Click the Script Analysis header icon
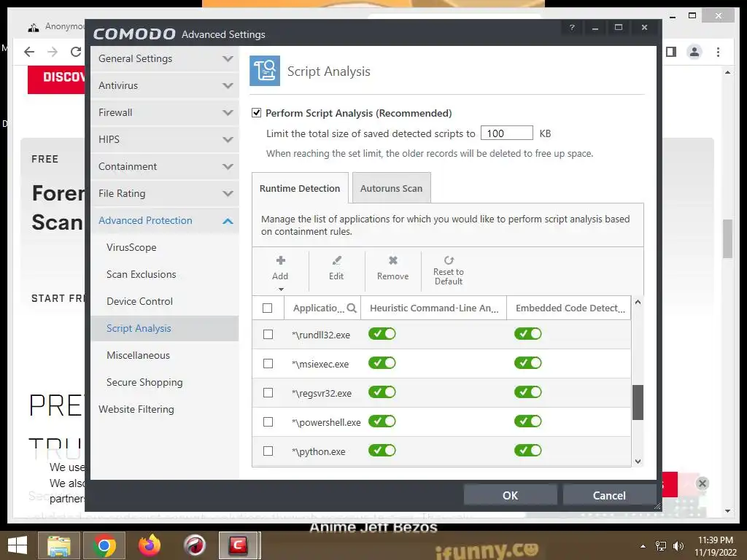 265,71
